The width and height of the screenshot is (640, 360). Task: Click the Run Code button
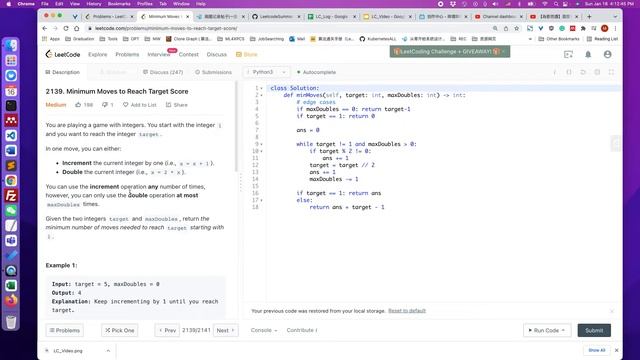tap(546, 330)
